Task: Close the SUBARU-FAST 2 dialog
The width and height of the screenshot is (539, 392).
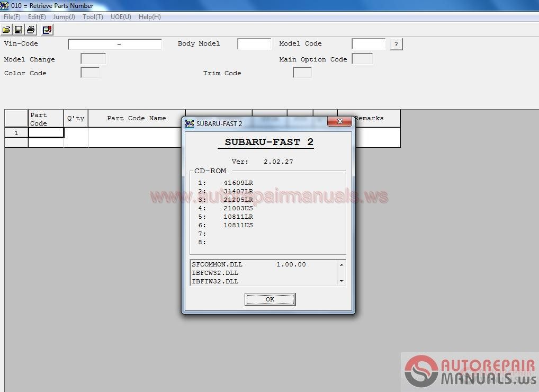Action: (339, 121)
